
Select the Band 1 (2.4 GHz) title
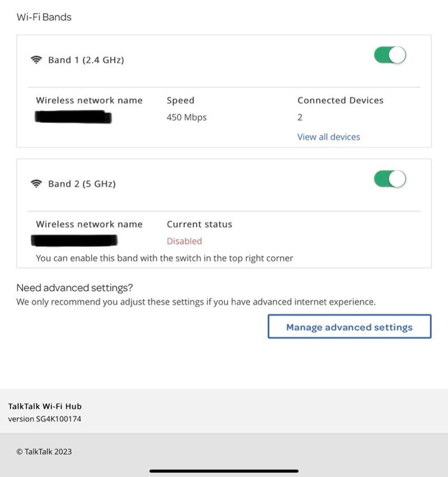point(86,60)
